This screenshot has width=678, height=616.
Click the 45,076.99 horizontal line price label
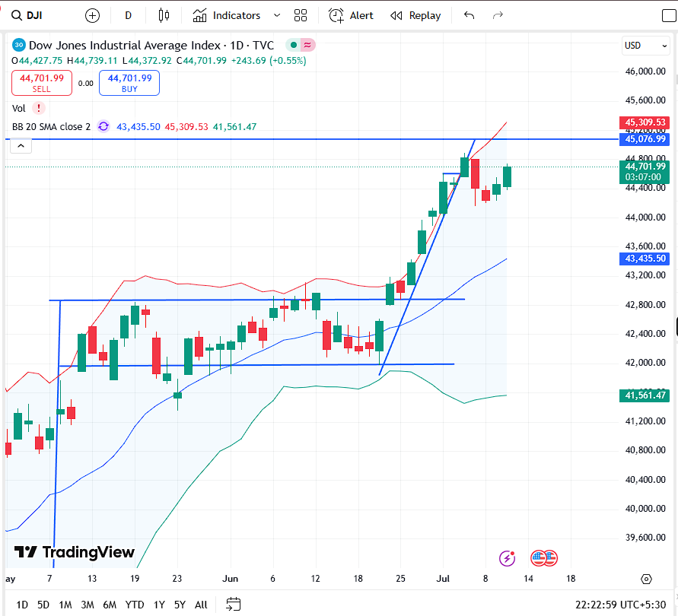coord(645,139)
